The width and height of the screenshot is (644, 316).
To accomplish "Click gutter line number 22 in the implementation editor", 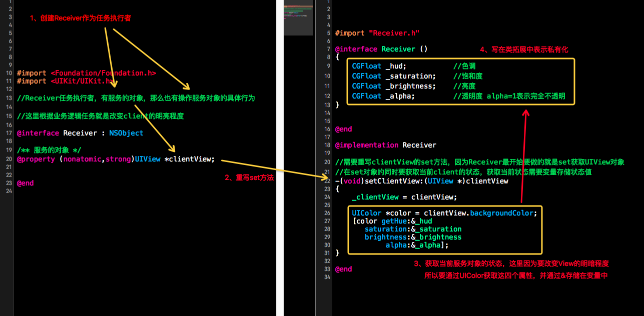I will 327,181.
